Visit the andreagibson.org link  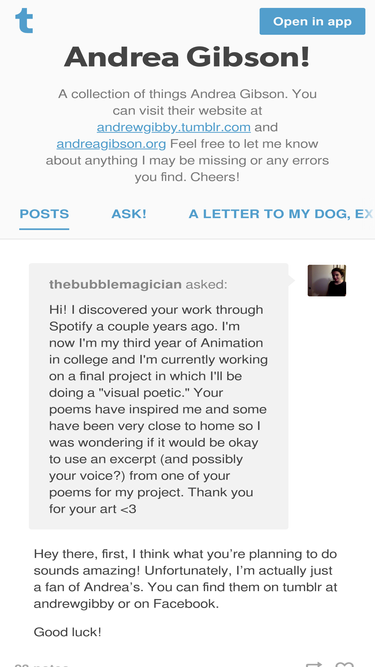point(111,144)
